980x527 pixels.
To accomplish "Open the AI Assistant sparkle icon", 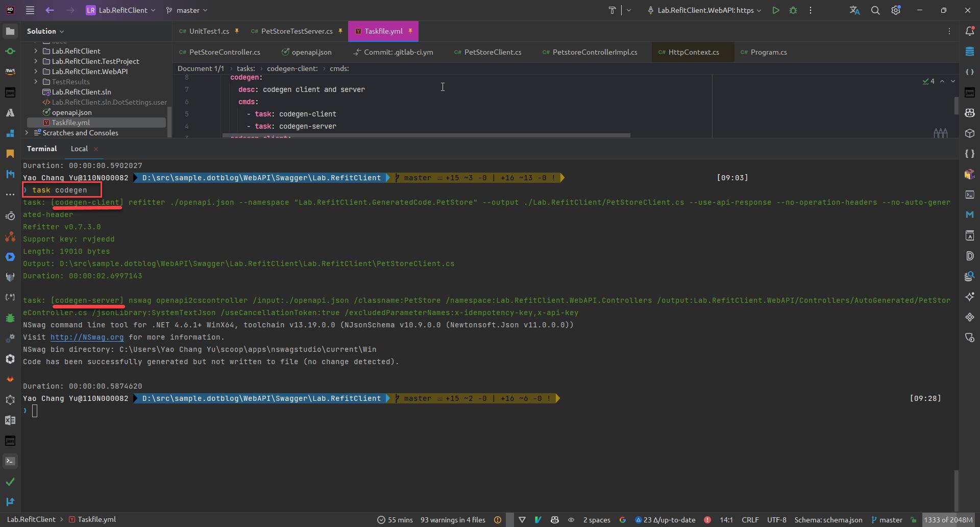I will [x=970, y=297].
